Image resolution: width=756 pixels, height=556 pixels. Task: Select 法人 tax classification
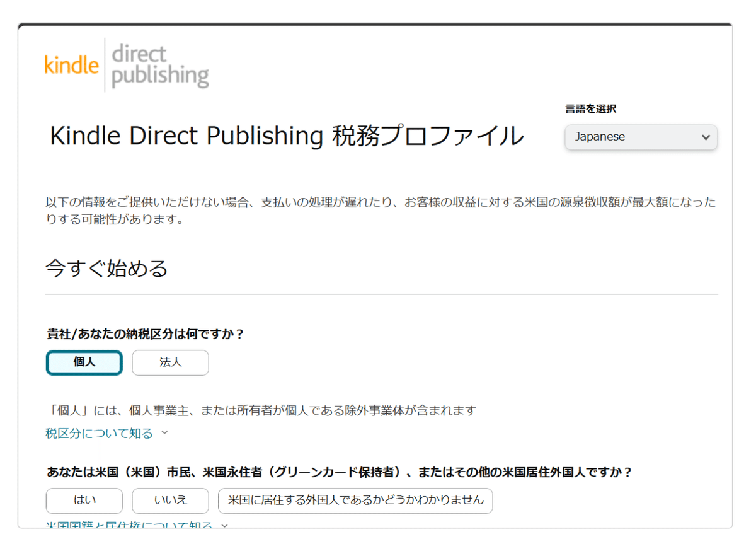170,362
